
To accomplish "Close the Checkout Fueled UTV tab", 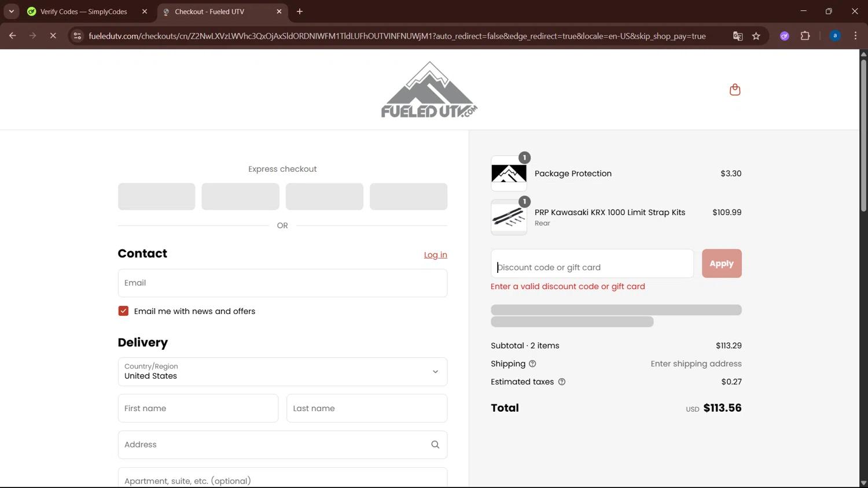I will pos(279,12).
